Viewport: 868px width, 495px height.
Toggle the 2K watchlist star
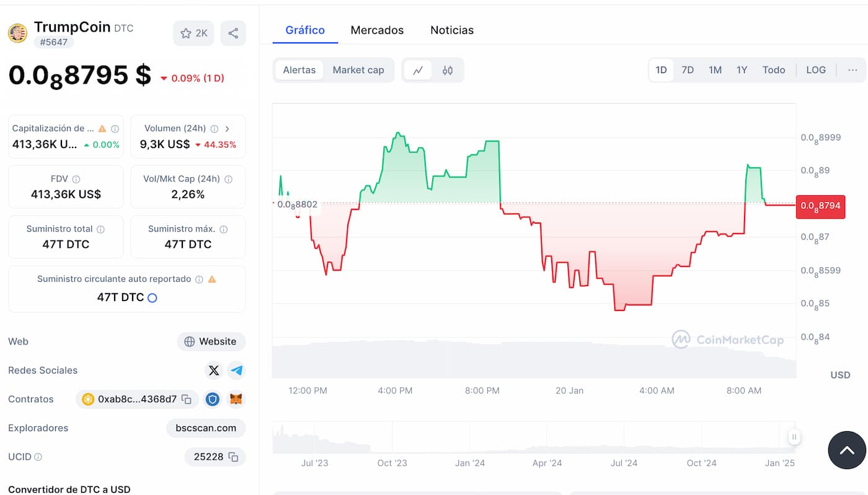coord(193,33)
